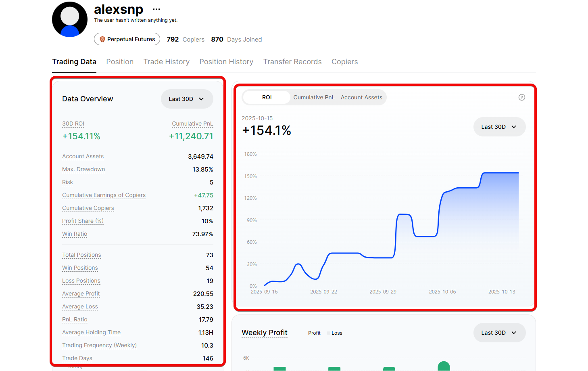Switch chart to Cumulative PnL view
Image resolution: width=588 pixels, height=371 pixels.
click(314, 97)
